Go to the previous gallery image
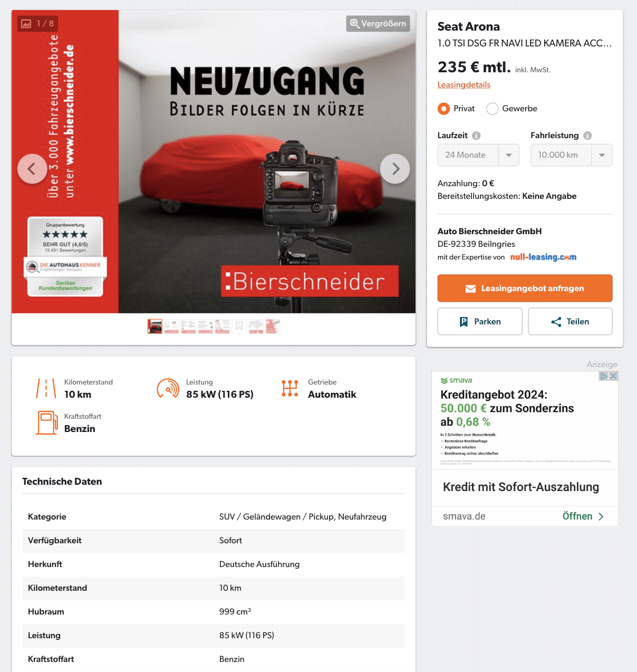The image size is (637, 672). [x=32, y=169]
